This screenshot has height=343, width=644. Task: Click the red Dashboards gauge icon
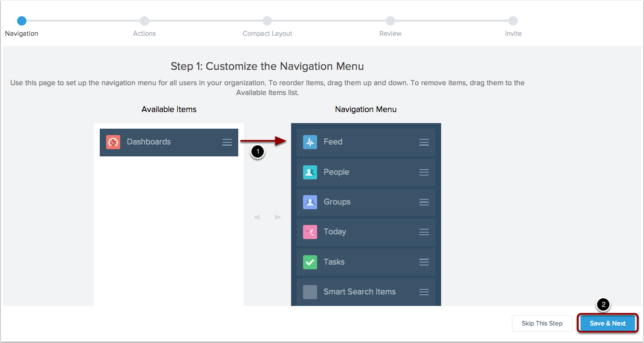pos(113,142)
